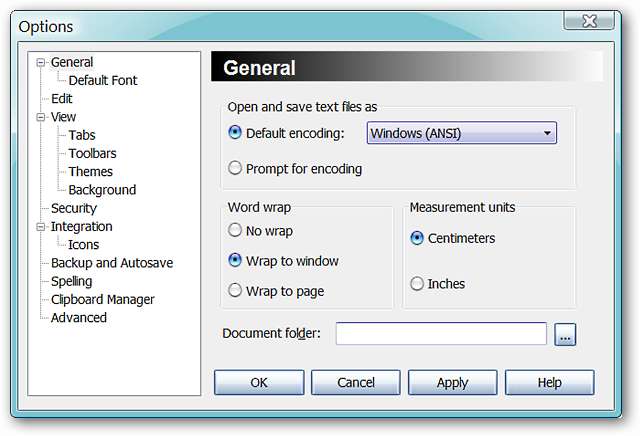Open the Default Font settings page
This screenshot has width=640, height=436.
pyautogui.click(x=102, y=80)
